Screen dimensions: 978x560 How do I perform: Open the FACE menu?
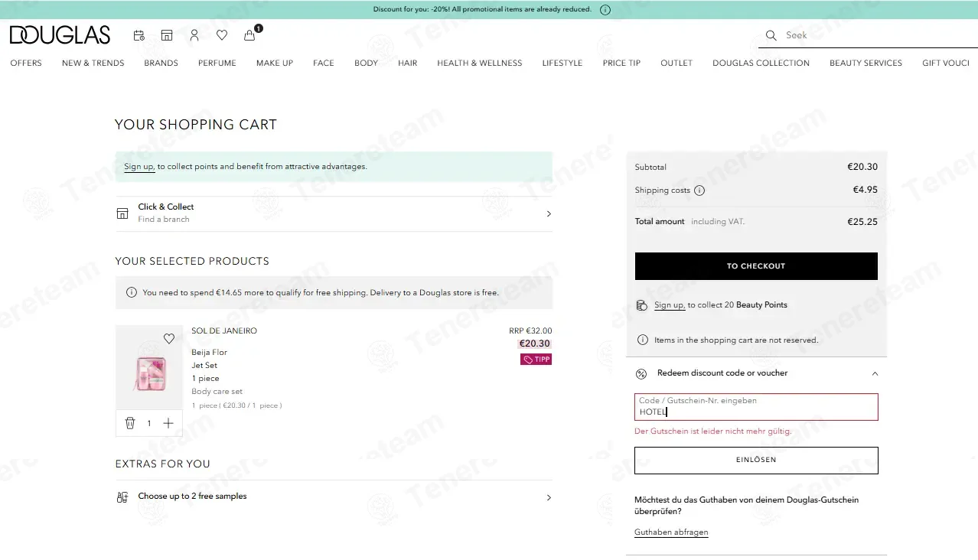pyautogui.click(x=324, y=63)
